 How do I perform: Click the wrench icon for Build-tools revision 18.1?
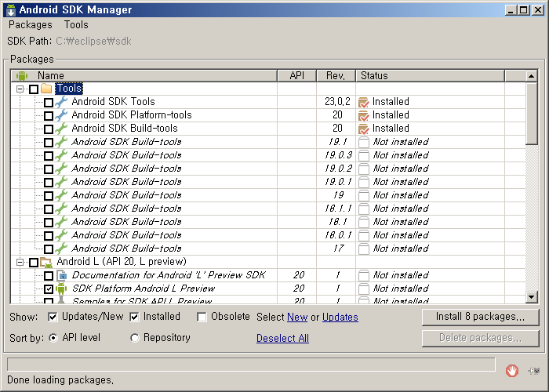point(61,222)
